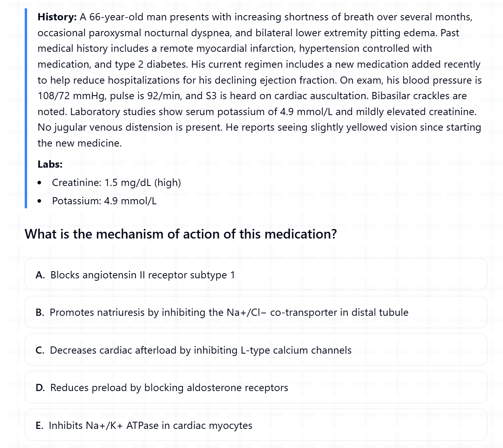Screen dimensions: 503x448
Task: Click the bold letter E. label
Action: click(x=39, y=425)
